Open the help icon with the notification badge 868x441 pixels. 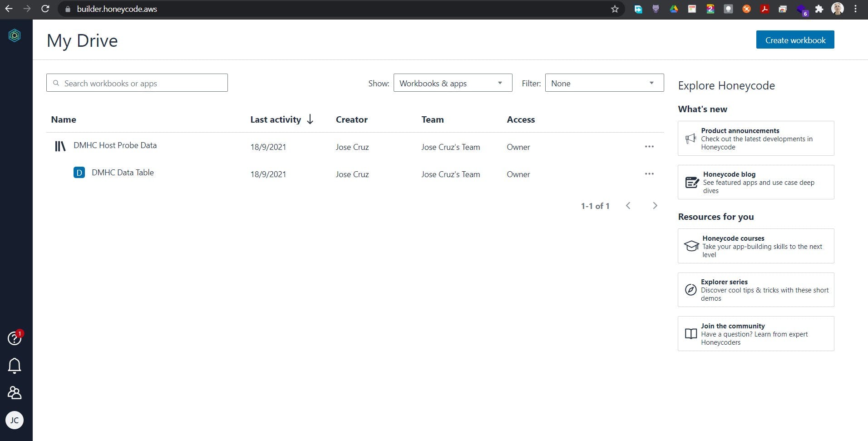[x=15, y=337]
